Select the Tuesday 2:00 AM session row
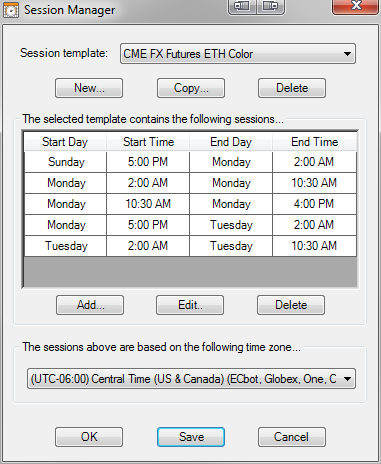Image resolution: width=381 pixels, height=464 pixels. click(190, 246)
